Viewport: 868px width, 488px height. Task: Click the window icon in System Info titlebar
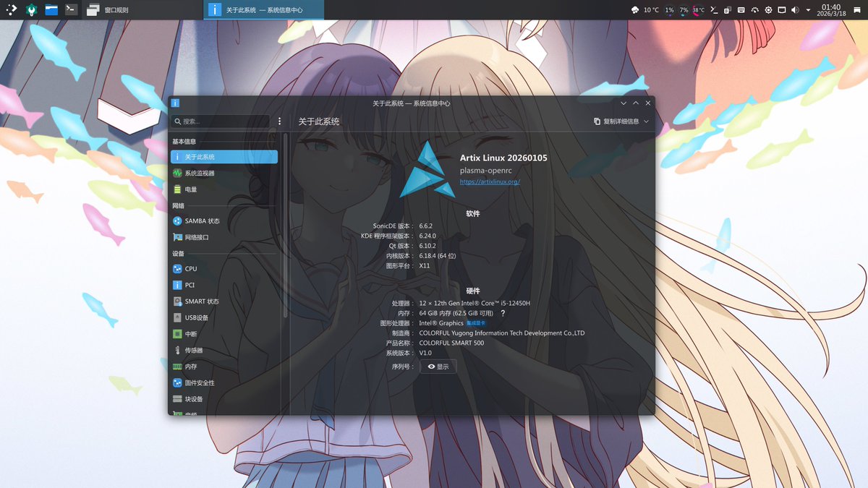pos(176,103)
